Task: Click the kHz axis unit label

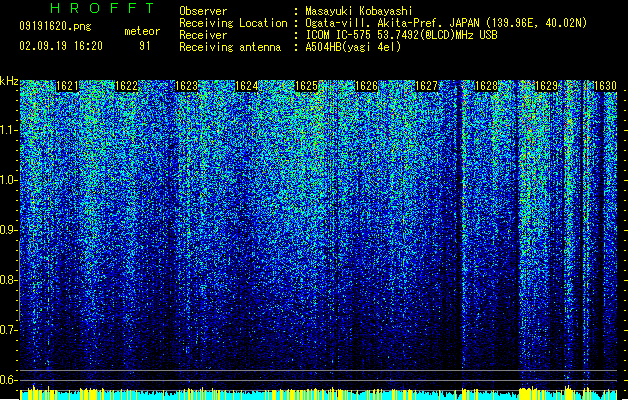Action: point(9,81)
